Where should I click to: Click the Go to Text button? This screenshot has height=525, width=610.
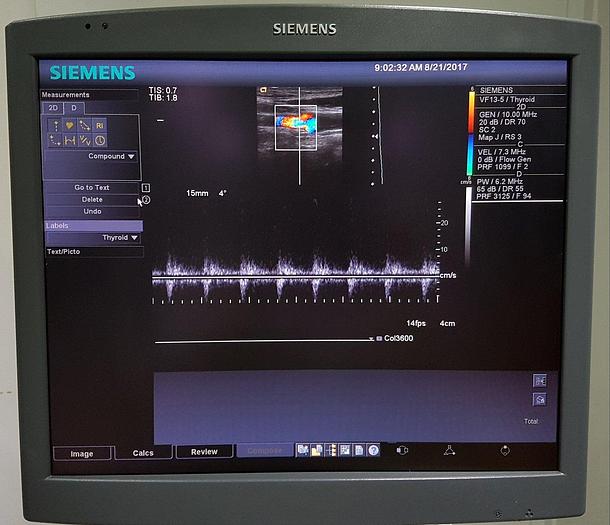tap(92, 187)
